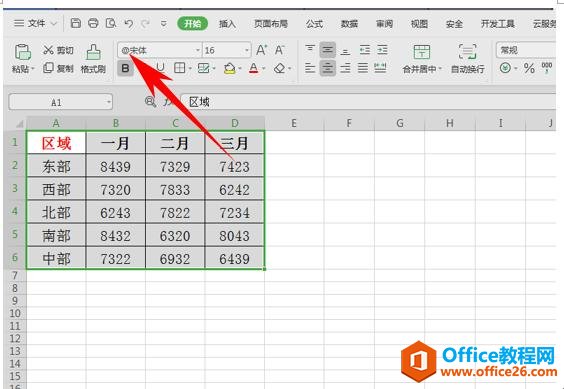
Task: Click the fill color bucket button
Action: tap(229, 68)
